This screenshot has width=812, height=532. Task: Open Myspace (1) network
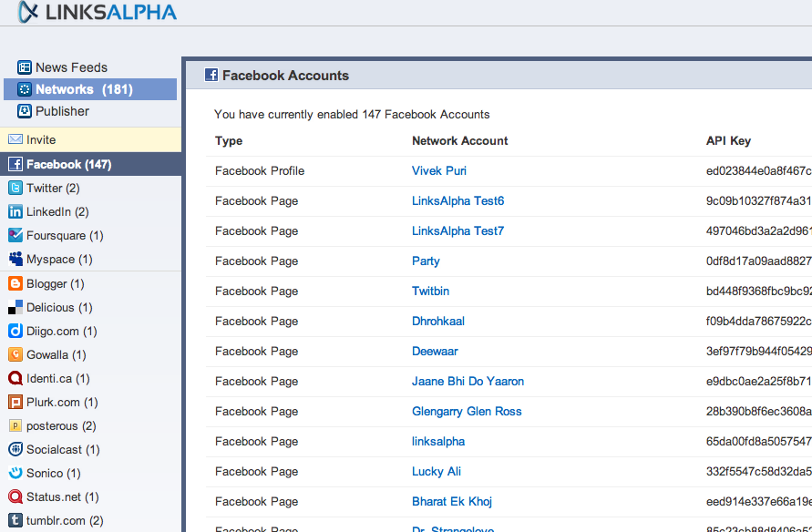(59, 259)
